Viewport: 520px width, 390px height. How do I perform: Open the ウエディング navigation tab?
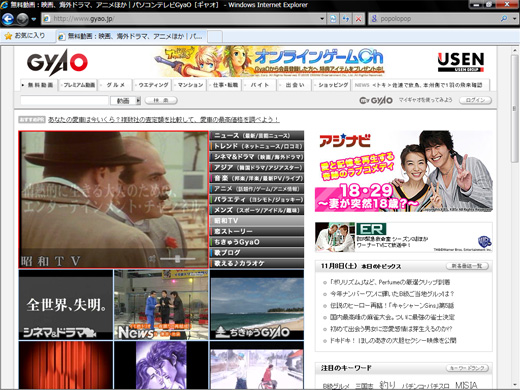tap(152, 85)
